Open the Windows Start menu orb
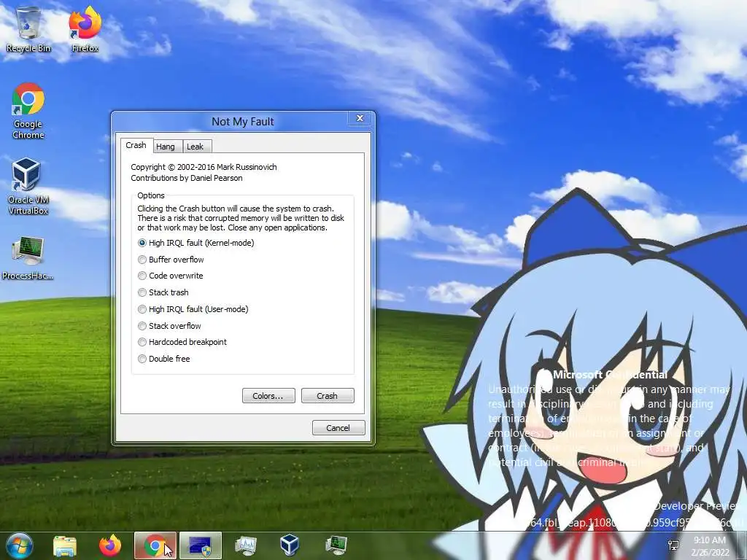Screen dimensions: 747x560 pos(20,545)
